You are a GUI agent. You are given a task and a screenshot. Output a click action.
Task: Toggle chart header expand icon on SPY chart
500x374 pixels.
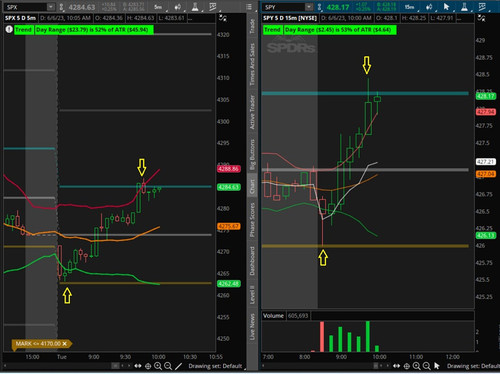481,18
